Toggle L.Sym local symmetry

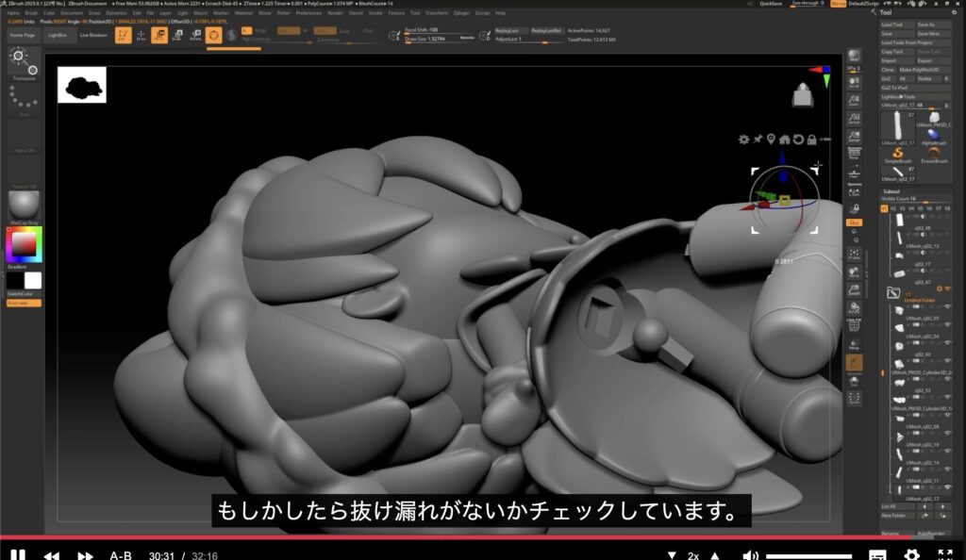[x=854, y=190]
